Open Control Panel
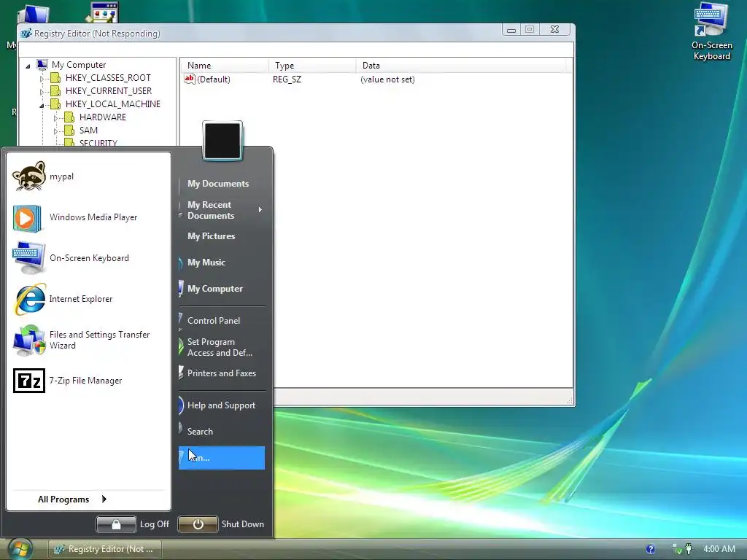Screen dimensions: 747x560 [x=222, y=321]
